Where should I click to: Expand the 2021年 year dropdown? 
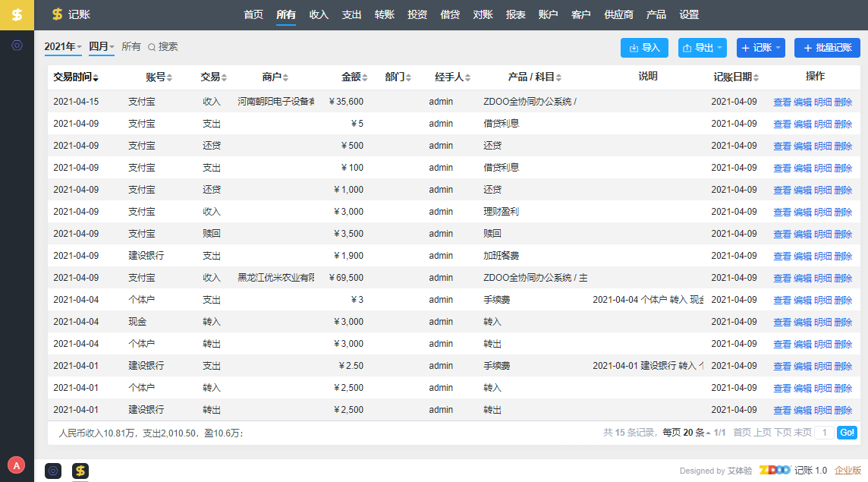tap(63, 47)
